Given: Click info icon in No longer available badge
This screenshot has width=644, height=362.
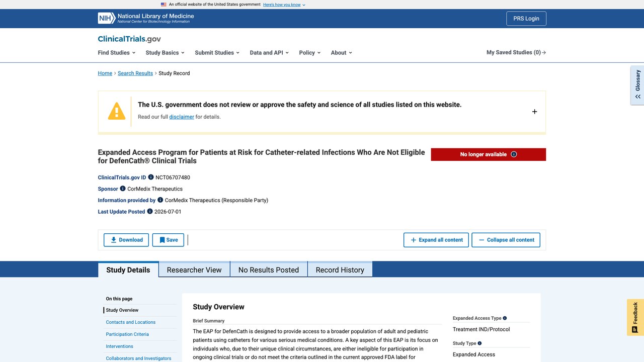Looking at the screenshot, I should click(514, 154).
